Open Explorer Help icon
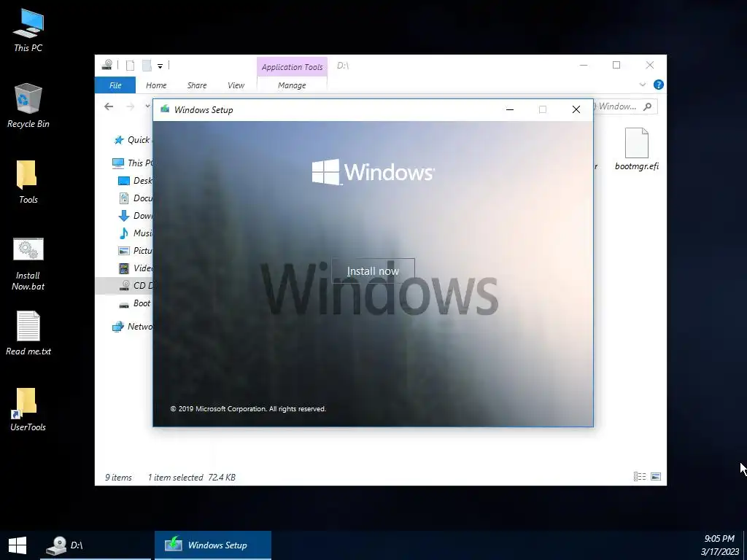 pos(659,85)
